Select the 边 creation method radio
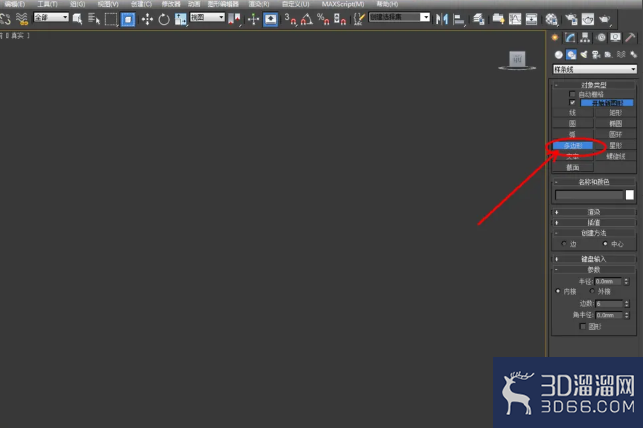Viewport: 643px width, 428px height. coord(564,244)
